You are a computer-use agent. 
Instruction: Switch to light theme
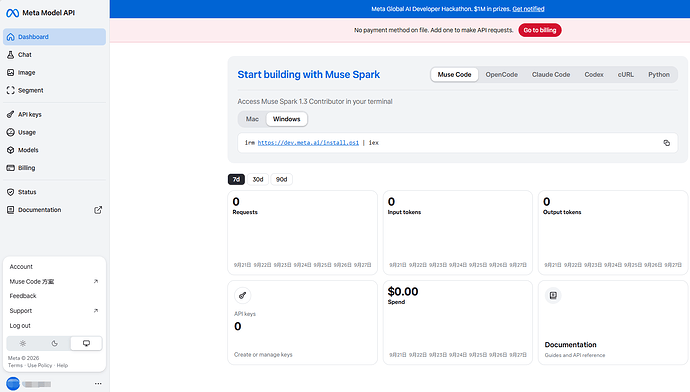[x=22, y=343]
